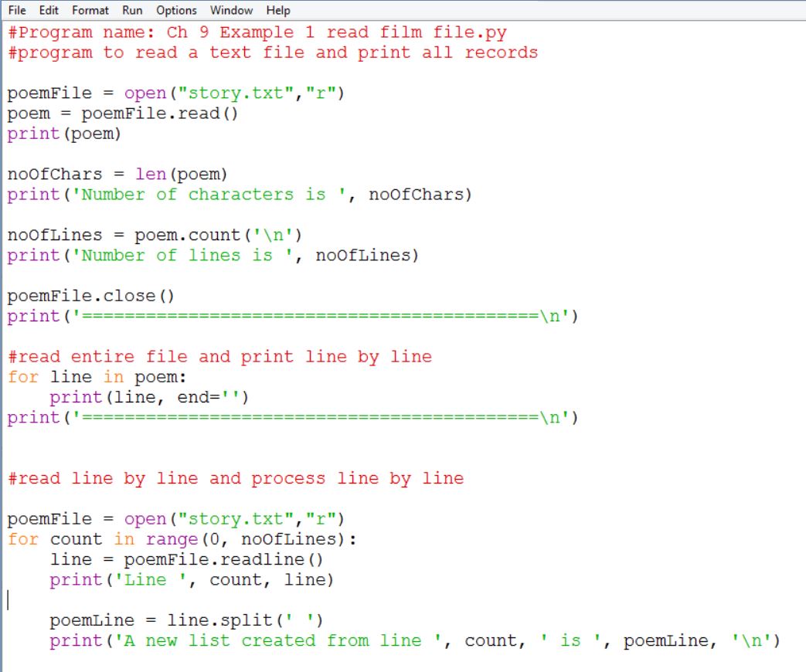
Task: Click the '#read entire file and print' comment
Action: tap(219, 357)
